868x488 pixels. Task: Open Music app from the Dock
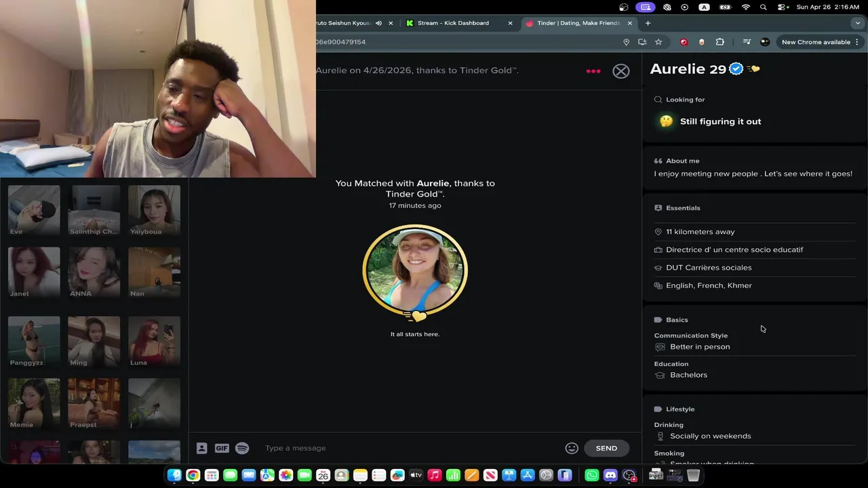click(435, 476)
